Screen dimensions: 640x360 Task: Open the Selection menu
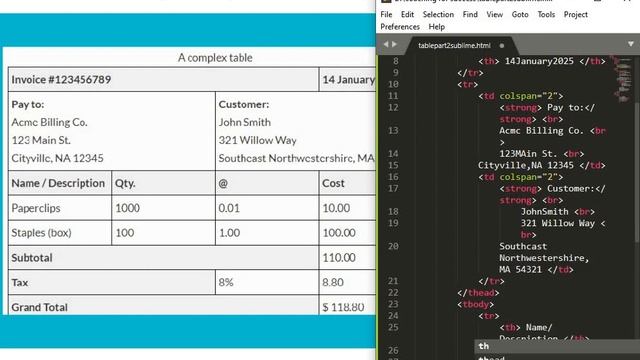click(x=438, y=14)
